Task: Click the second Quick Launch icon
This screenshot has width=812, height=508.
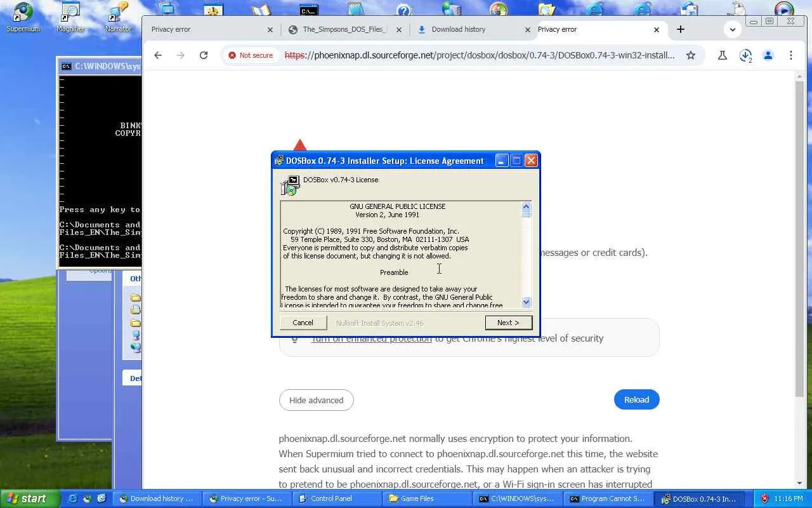Action: point(87,498)
